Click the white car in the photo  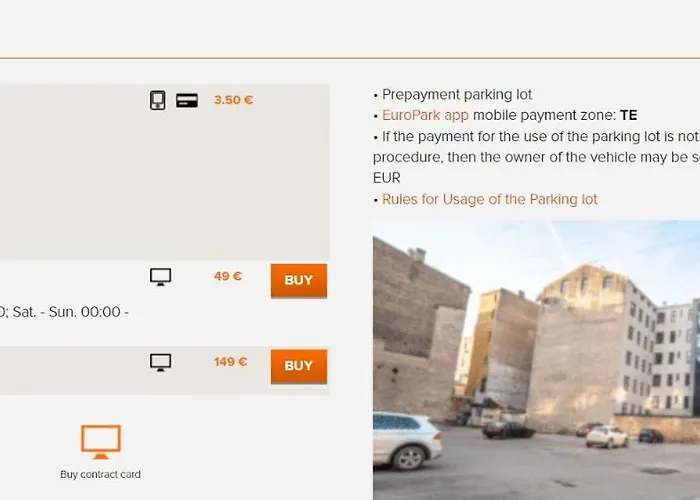pos(407,440)
